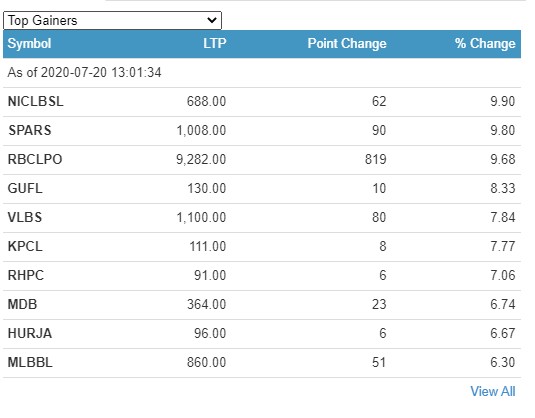The height and width of the screenshot is (418, 535).
Task: Open the Top Gainers dropdown
Action: tap(112, 20)
